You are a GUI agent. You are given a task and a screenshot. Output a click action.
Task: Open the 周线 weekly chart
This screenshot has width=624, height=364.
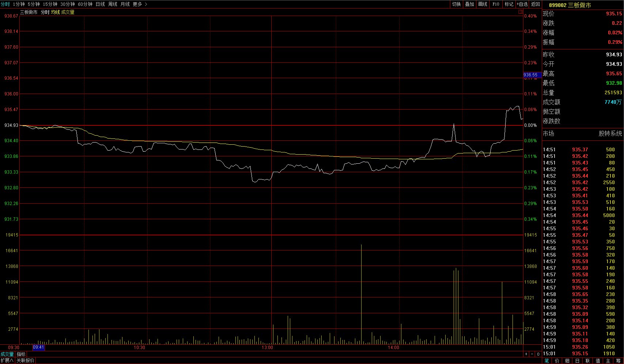tap(113, 4)
